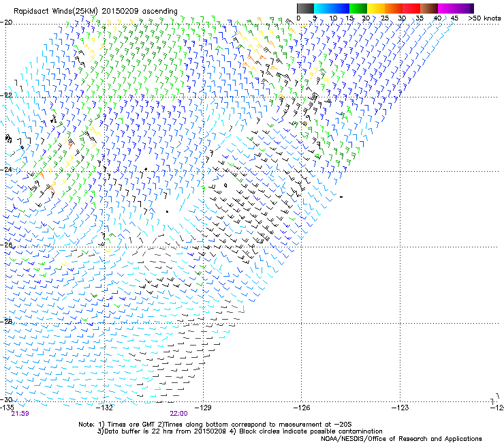Click the 'NOAA/NESDIS/Office of Research and Applications' credit
The image size is (504, 443).
[401, 439]
